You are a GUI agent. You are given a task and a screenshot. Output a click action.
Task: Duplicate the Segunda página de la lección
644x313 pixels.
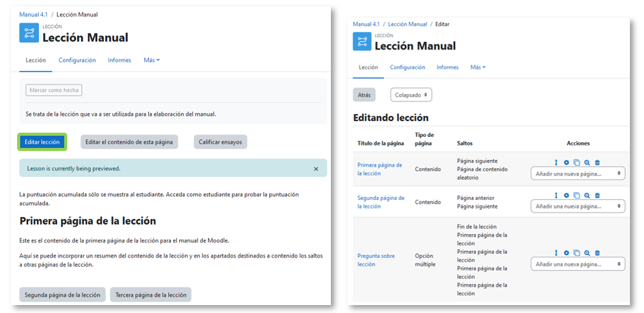[577, 196]
